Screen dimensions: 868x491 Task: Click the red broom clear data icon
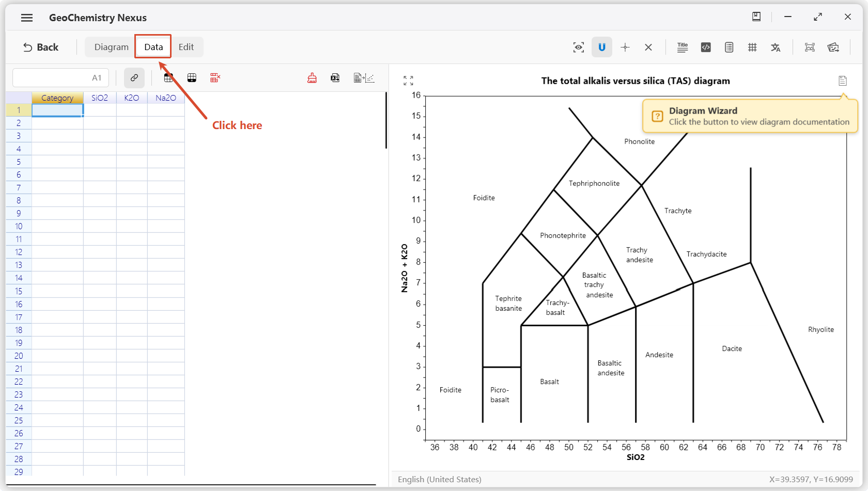coord(312,78)
